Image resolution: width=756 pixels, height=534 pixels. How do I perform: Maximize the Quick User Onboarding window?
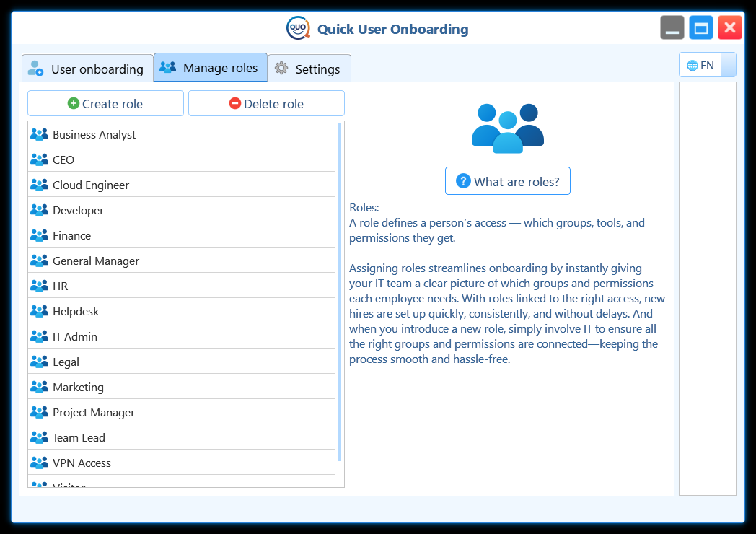coord(701,27)
